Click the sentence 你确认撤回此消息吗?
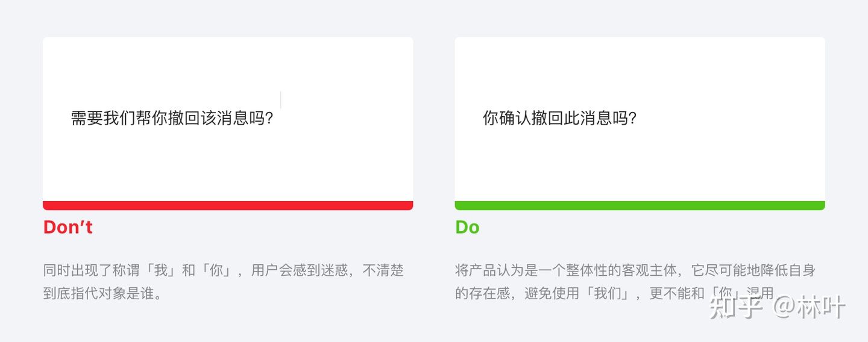 559,118
